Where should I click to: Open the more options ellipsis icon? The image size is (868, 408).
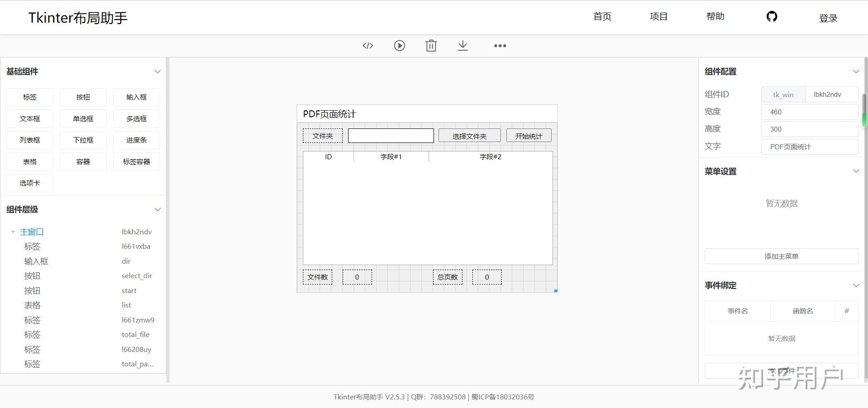(x=499, y=45)
